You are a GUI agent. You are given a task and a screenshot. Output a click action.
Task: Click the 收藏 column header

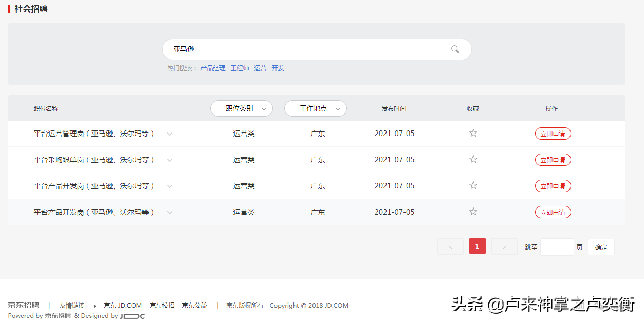[x=473, y=109]
